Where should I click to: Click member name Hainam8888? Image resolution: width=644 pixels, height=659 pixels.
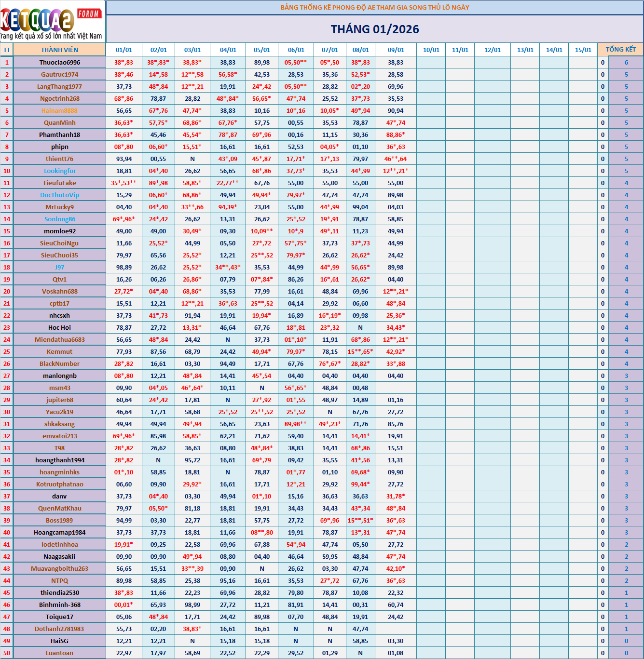tap(59, 110)
